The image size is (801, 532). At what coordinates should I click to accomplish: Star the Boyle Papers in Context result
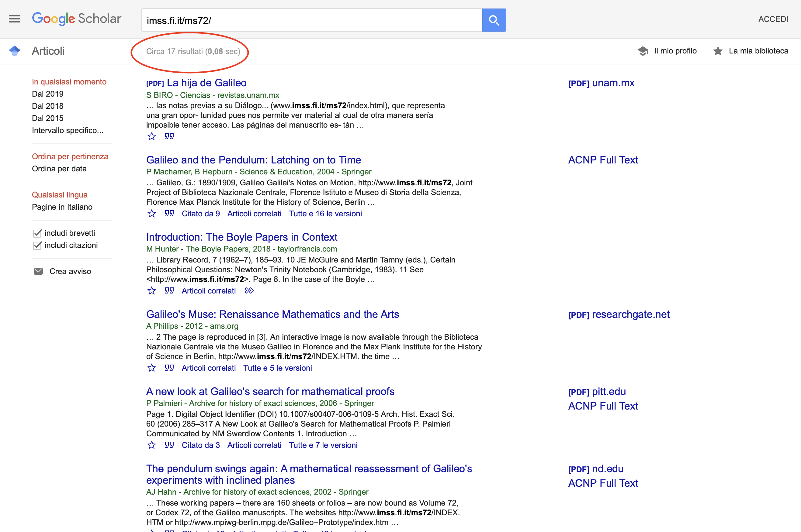click(152, 291)
